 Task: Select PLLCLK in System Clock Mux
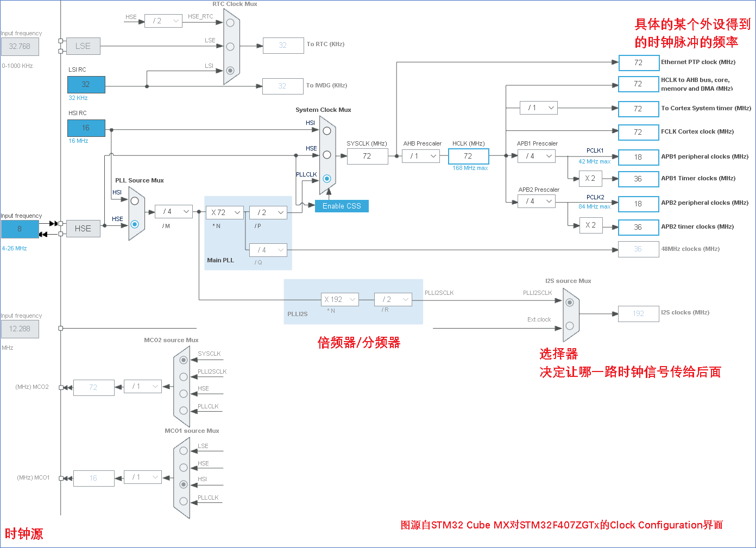click(x=327, y=178)
